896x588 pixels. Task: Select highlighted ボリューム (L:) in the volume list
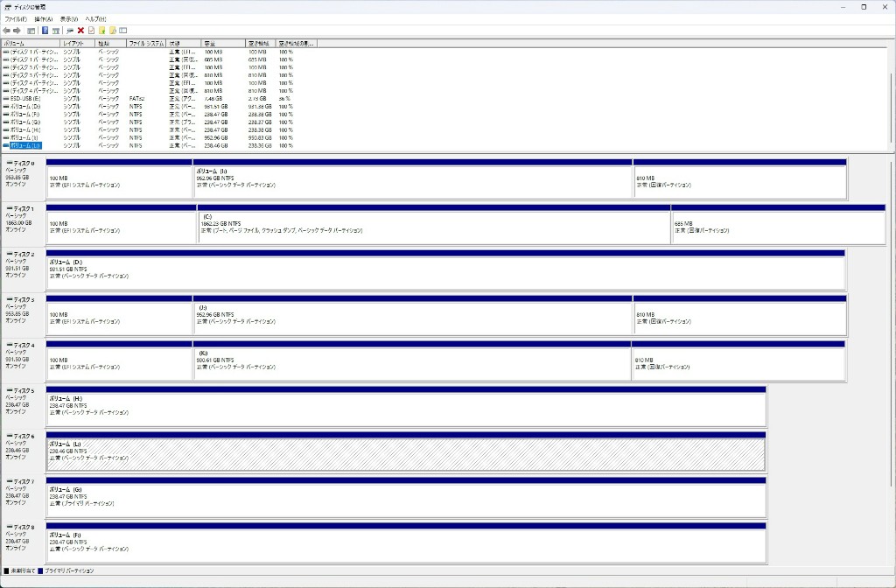[149, 146]
